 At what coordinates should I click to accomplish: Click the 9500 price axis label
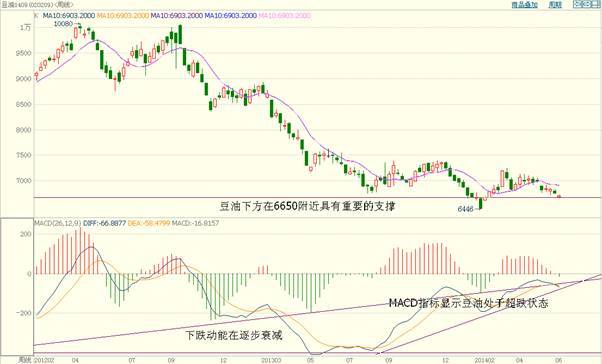[24, 53]
